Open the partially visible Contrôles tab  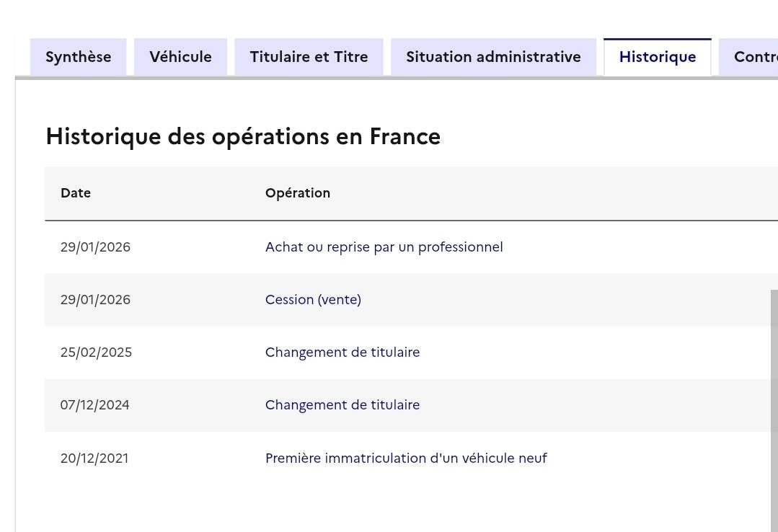coord(755,57)
